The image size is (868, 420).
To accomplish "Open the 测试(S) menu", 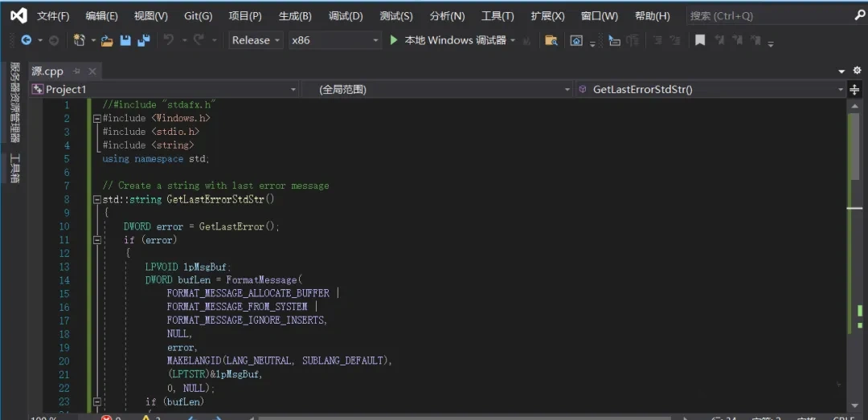I will (396, 16).
